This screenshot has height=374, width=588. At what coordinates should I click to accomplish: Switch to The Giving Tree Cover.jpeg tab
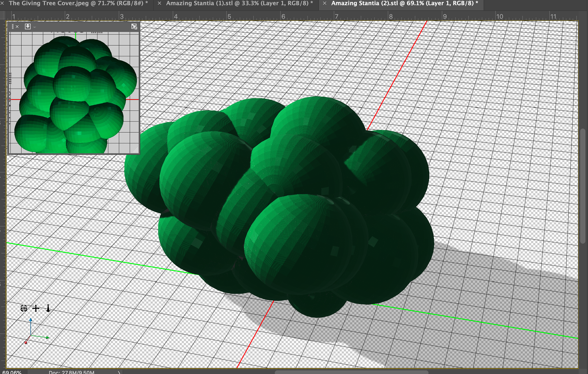coord(78,3)
